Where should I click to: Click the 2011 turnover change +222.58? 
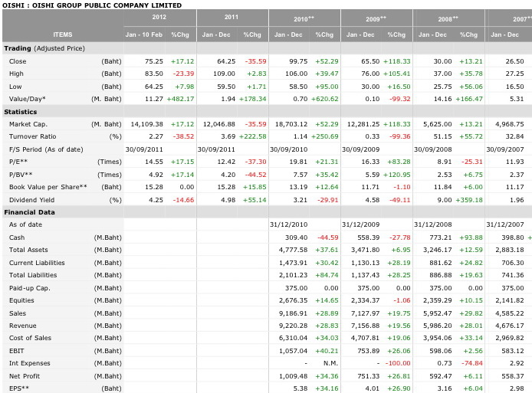(253, 136)
